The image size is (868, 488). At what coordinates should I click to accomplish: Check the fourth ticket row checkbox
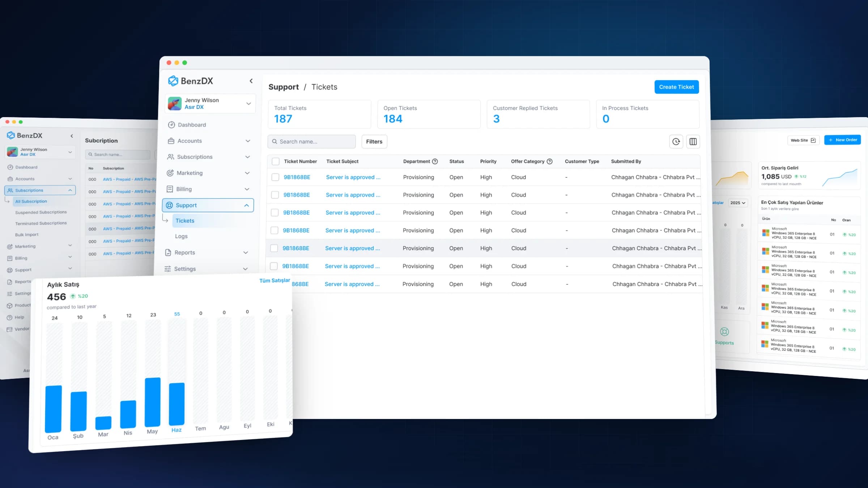(275, 230)
